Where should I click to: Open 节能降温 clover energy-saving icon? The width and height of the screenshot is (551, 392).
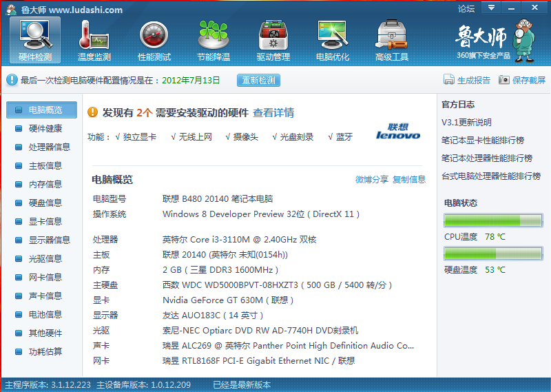click(214, 40)
